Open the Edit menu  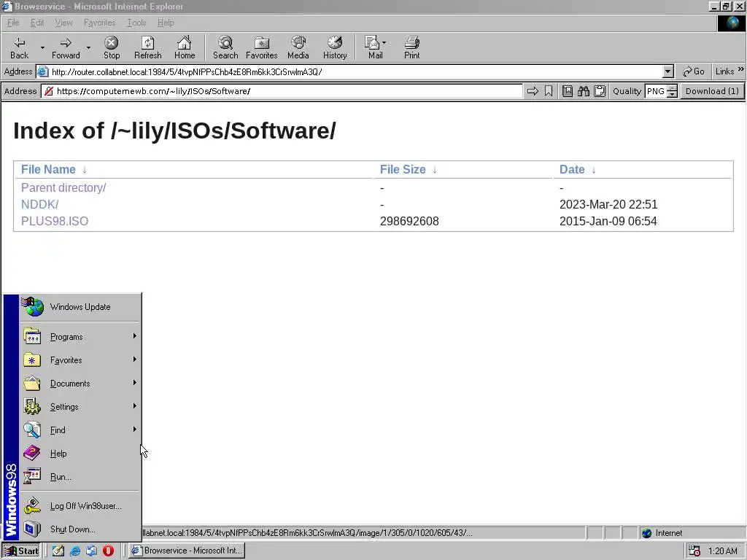pyautogui.click(x=37, y=23)
